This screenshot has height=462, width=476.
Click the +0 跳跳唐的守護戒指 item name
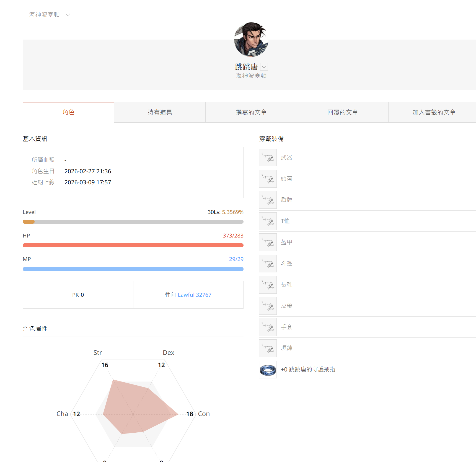(x=308, y=370)
